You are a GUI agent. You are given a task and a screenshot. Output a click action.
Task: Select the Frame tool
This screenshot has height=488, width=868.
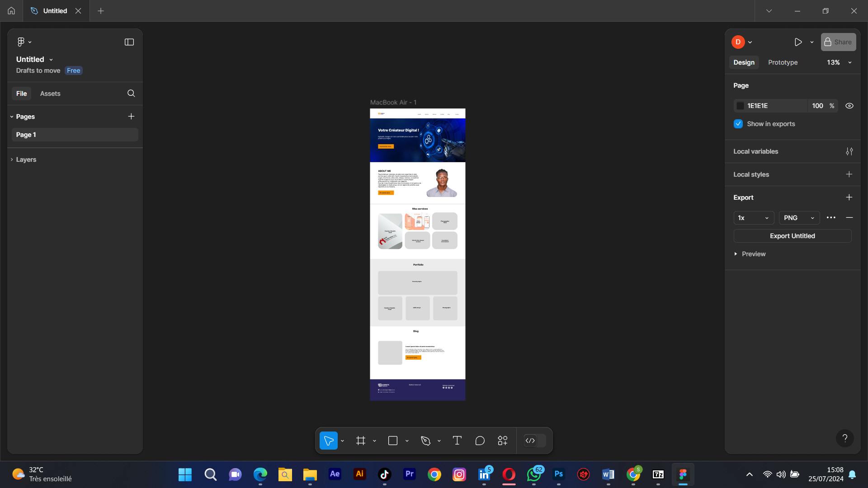pyautogui.click(x=361, y=441)
